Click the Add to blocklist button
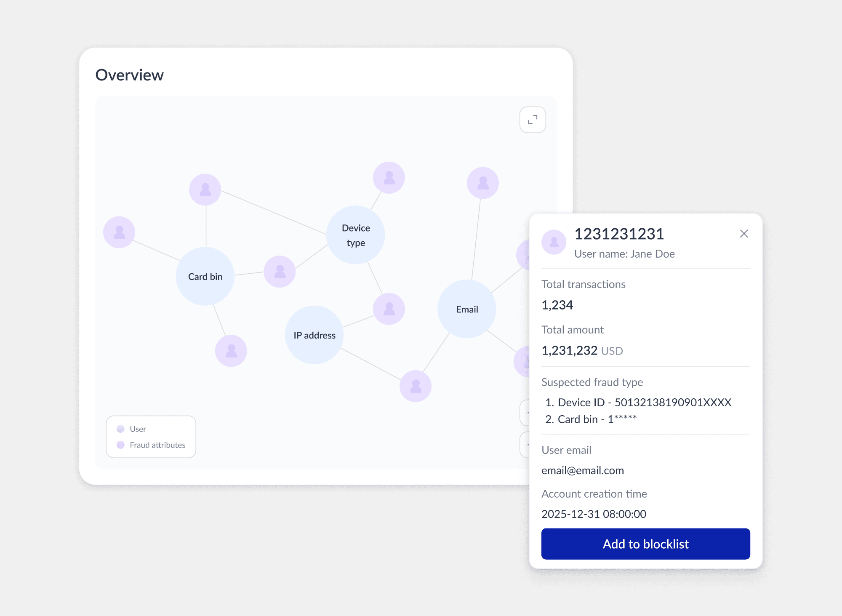 [x=645, y=544]
